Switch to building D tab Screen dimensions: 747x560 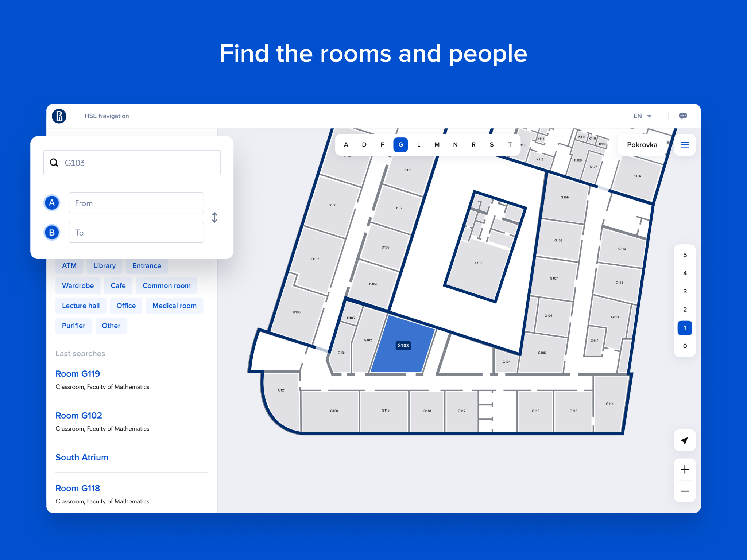[364, 145]
